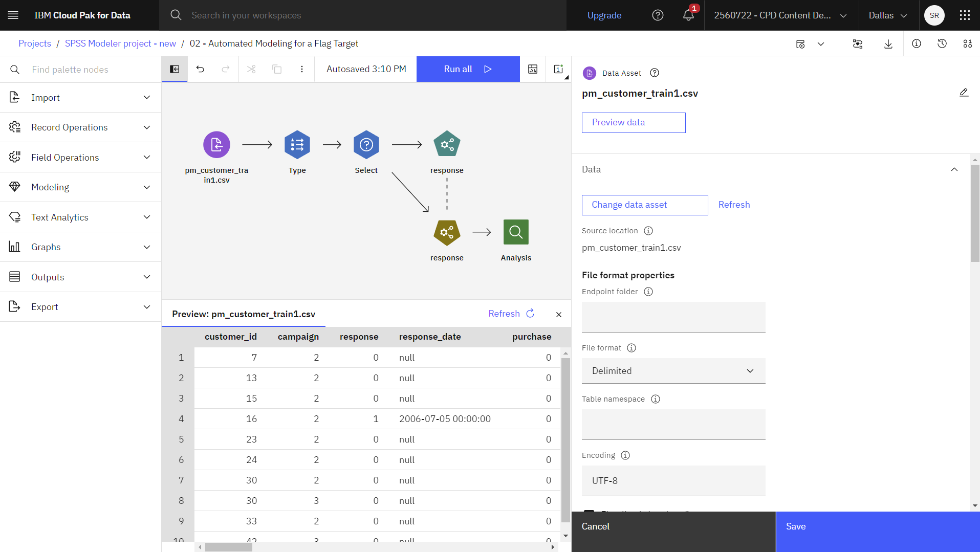Collapse the Data section
This screenshot has height=552, width=980.
pyautogui.click(x=954, y=169)
